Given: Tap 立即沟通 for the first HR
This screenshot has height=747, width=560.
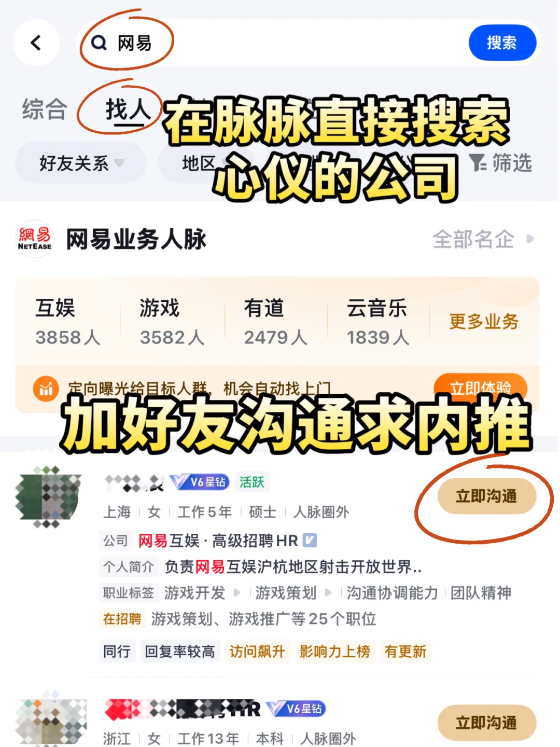Looking at the screenshot, I should 486,496.
